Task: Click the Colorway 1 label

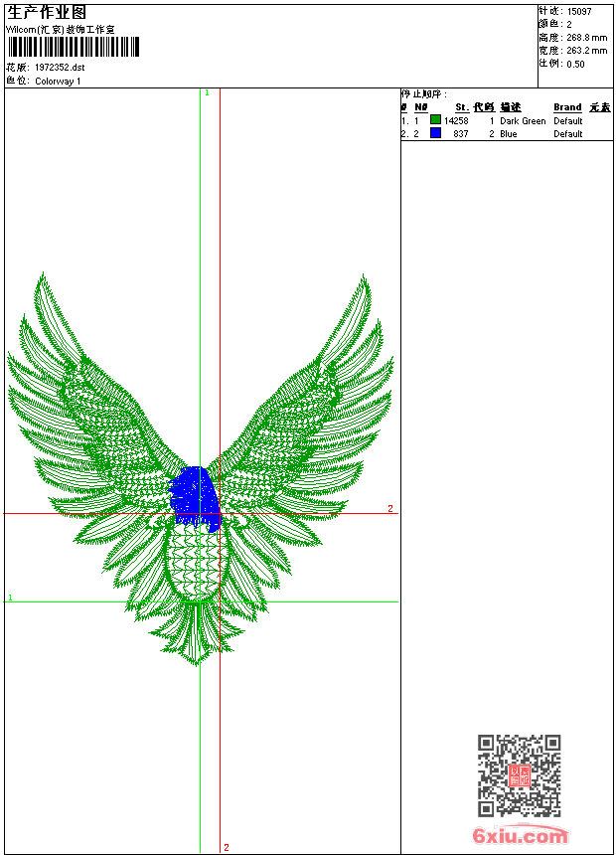Action: [59, 82]
